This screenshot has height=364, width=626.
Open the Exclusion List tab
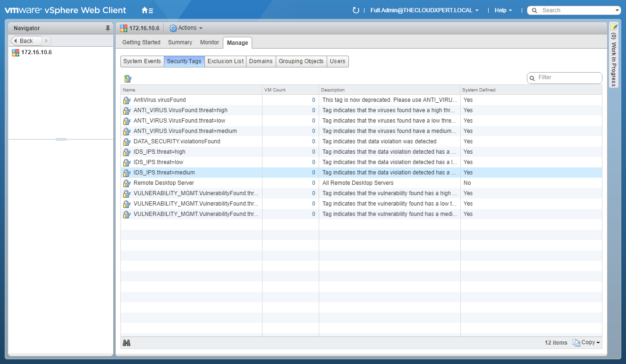point(225,61)
